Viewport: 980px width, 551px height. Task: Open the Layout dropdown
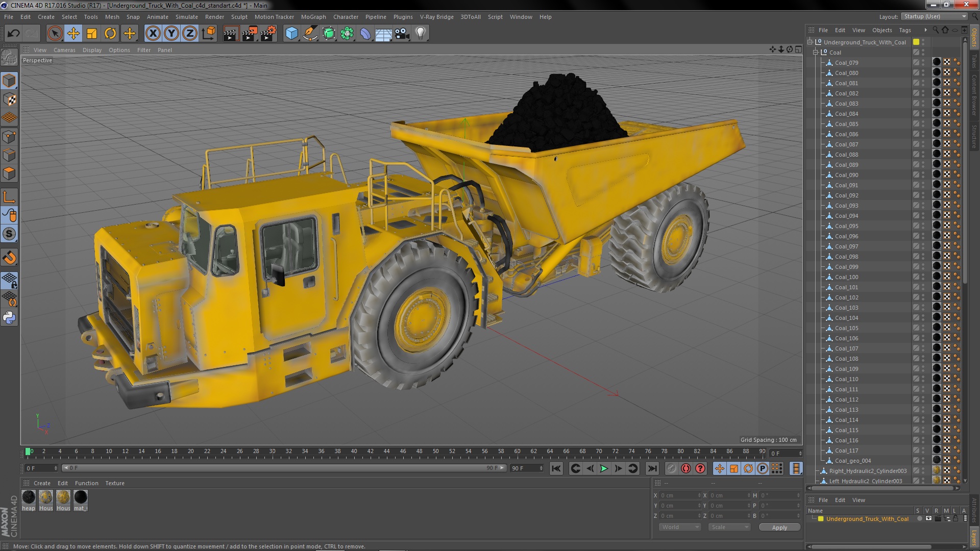coord(934,16)
